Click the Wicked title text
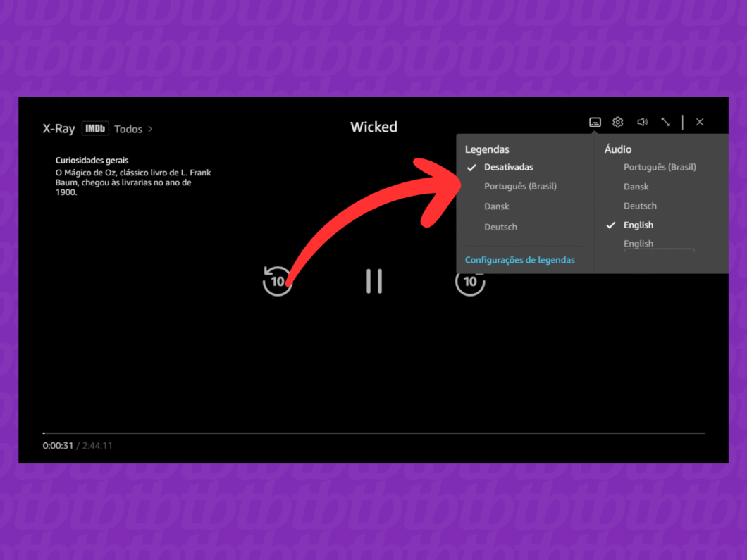 click(374, 127)
